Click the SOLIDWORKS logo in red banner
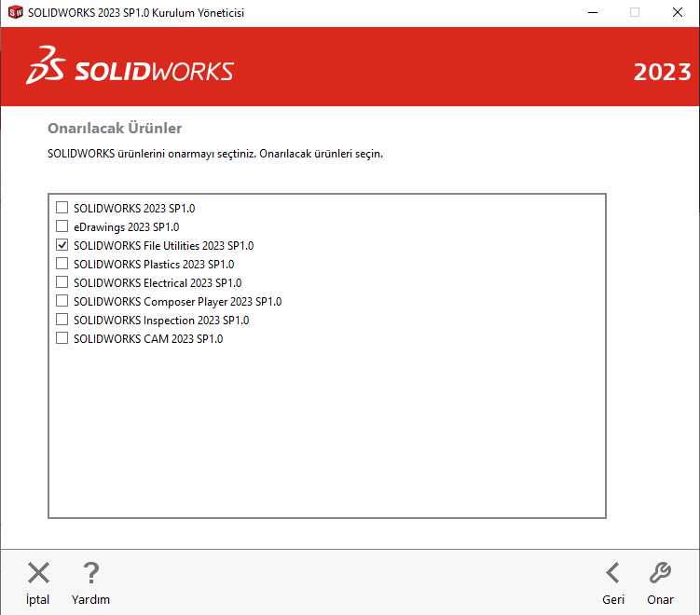 click(x=130, y=72)
